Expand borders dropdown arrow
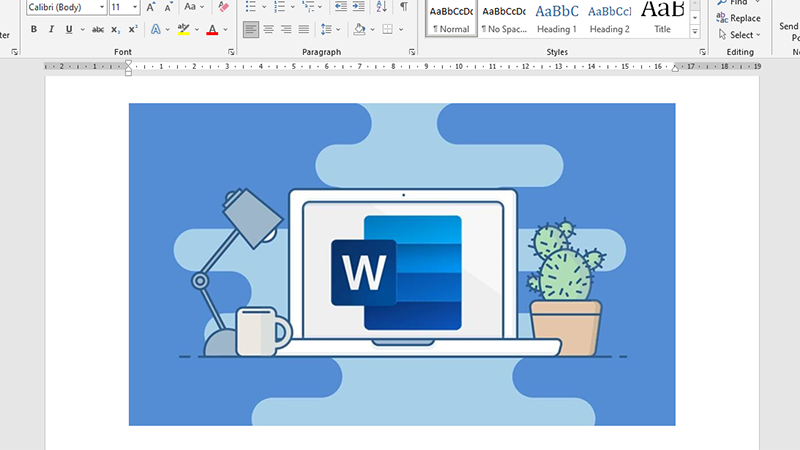 401,29
